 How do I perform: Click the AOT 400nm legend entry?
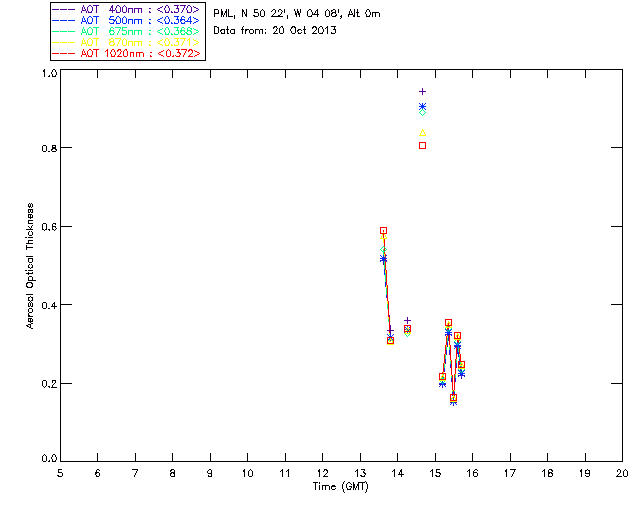click(x=126, y=9)
